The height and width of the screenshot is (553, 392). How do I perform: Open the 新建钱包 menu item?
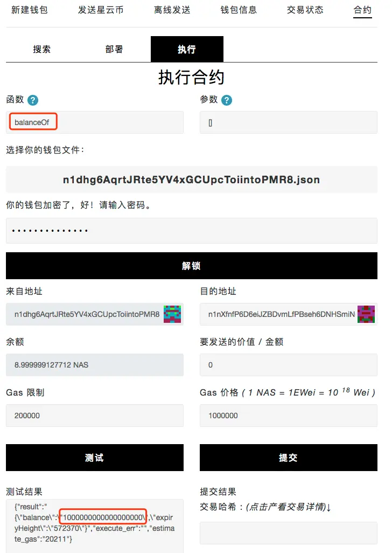(x=30, y=10)
